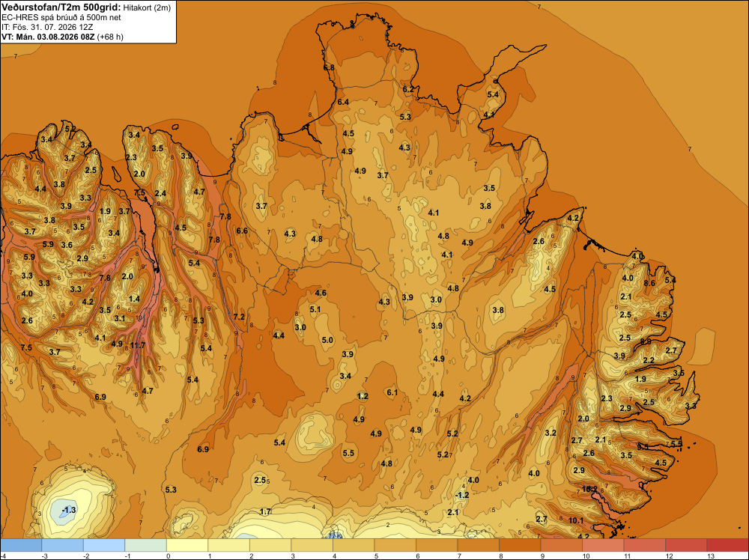Click the '7.2' temperature value
Viewport: 749px width, 560px height.
pyautogui.click(x=239, y=317)
